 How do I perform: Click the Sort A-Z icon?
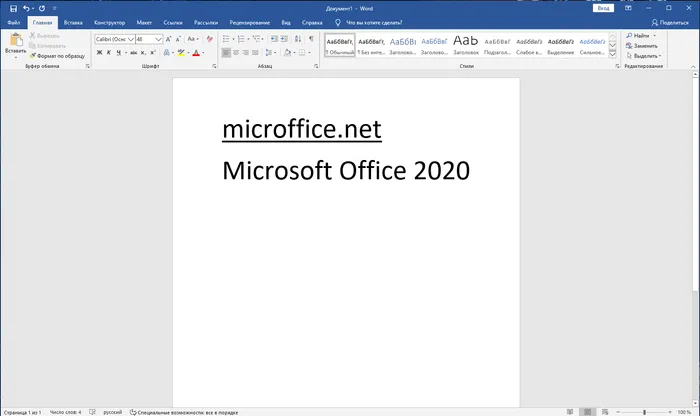[x=298, y=39]
